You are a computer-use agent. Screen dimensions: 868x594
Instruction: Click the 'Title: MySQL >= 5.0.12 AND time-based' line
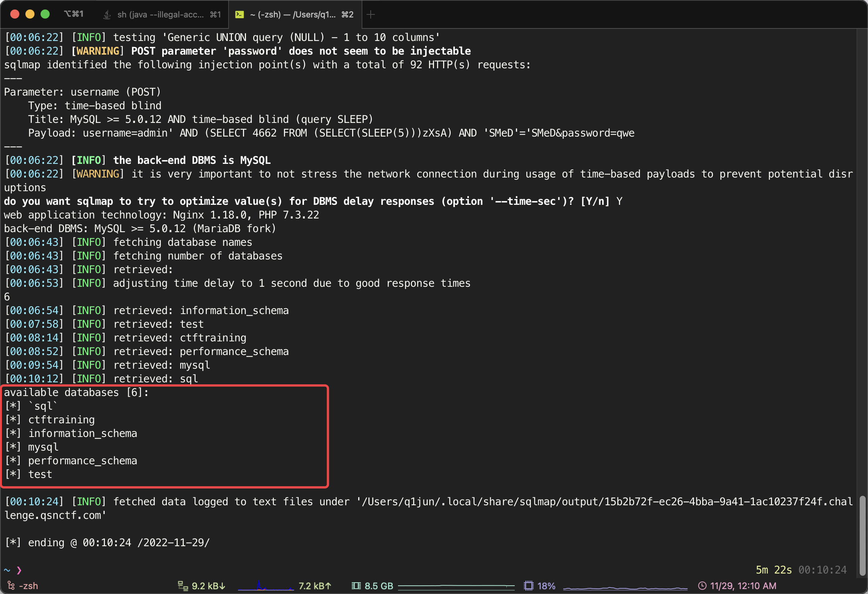[201, 119]
